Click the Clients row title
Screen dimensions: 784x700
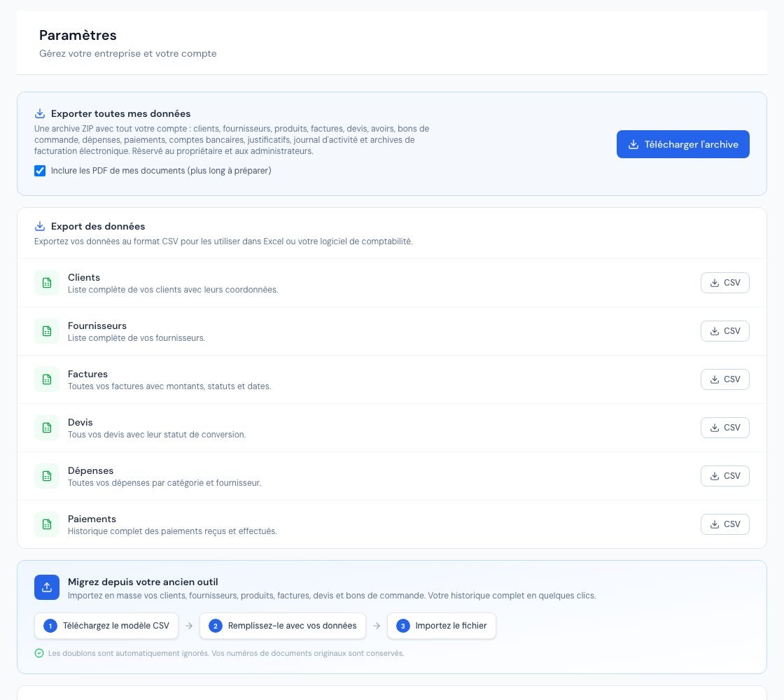tap(84, 277)
